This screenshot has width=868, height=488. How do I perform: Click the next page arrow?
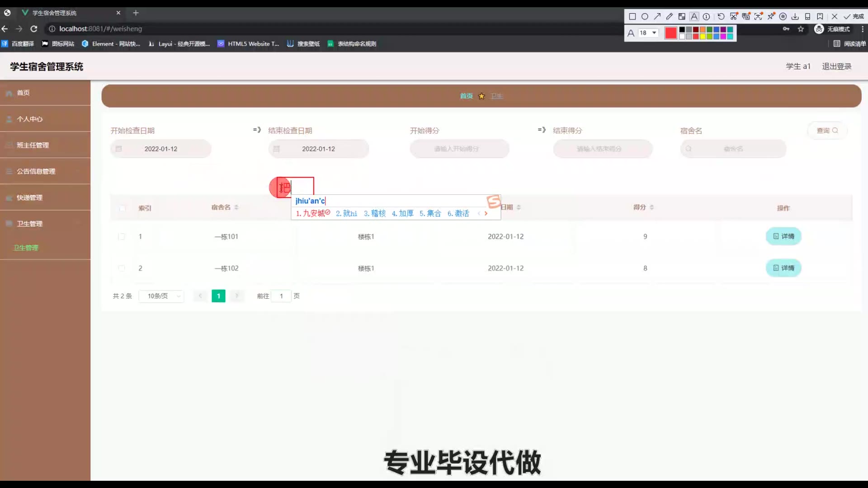pyautogui.click(x=236, y=296)
